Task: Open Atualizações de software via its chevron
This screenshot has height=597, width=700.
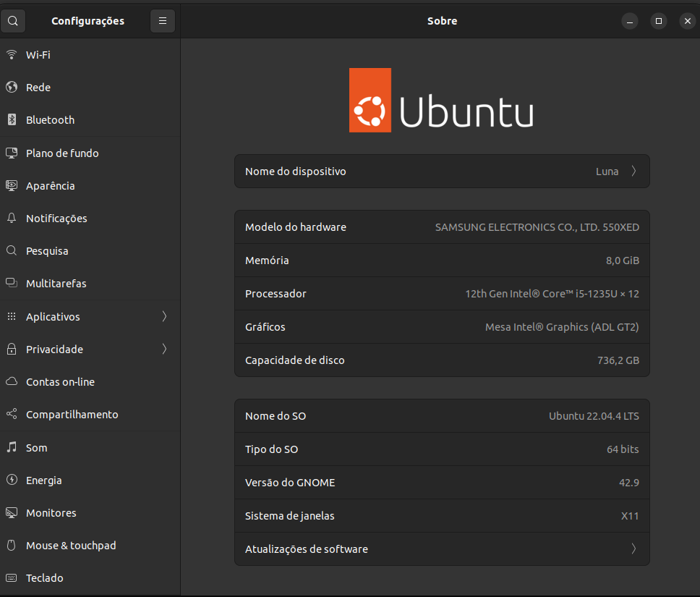Action: pos(633,549)
